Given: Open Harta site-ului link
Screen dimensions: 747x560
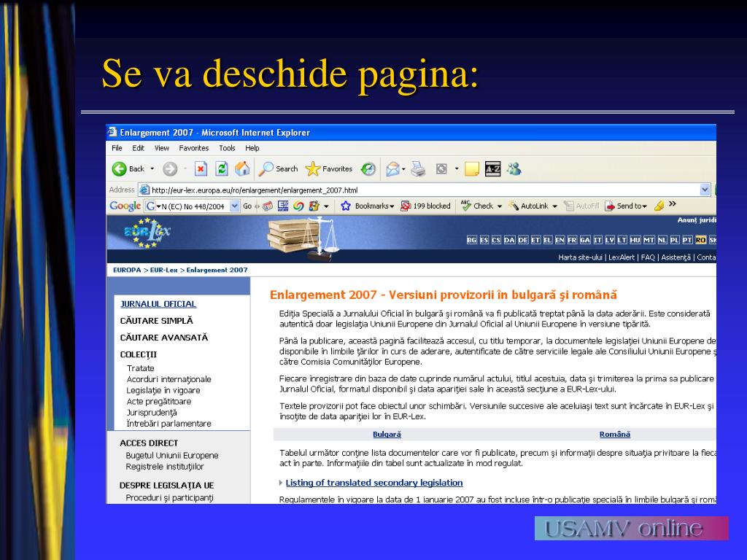Looking at the screenshot, I should (580, 257).
